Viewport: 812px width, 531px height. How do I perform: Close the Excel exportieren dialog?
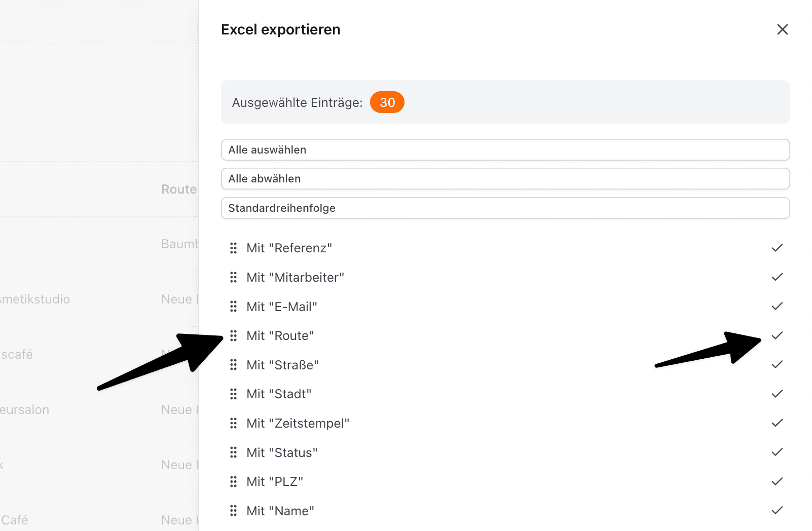[783, 29]
